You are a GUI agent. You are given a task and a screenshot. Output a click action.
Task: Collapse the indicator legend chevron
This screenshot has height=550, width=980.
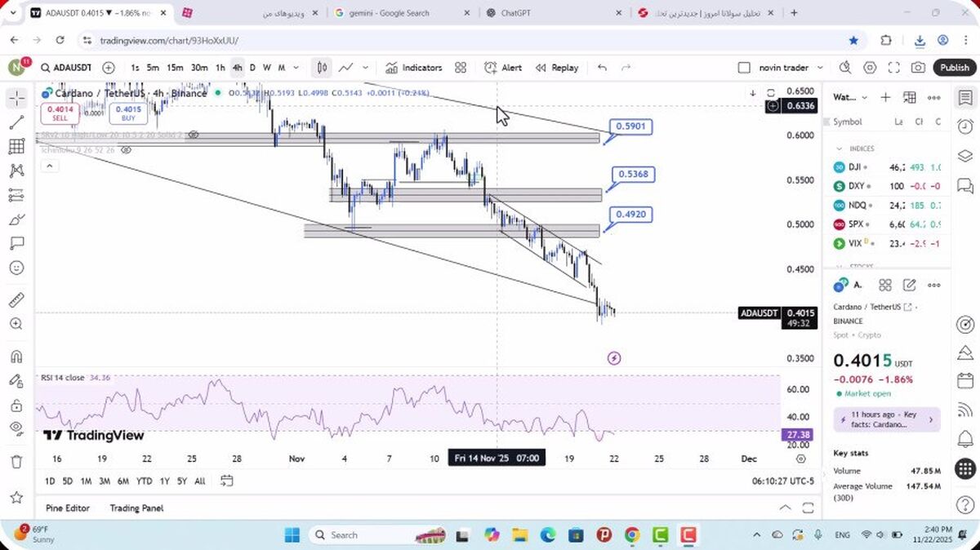pos(49,166)
